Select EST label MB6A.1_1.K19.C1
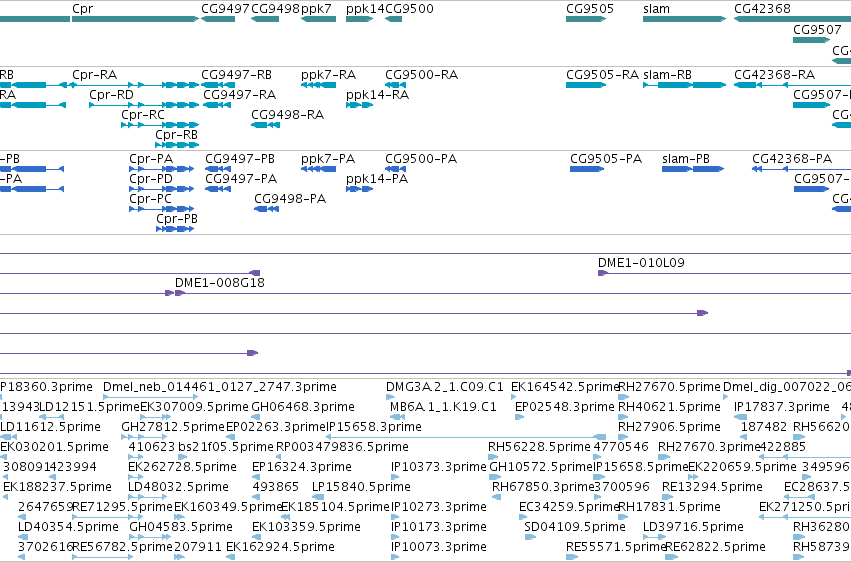This screenshot has width=851, height=562. (443, 407)
